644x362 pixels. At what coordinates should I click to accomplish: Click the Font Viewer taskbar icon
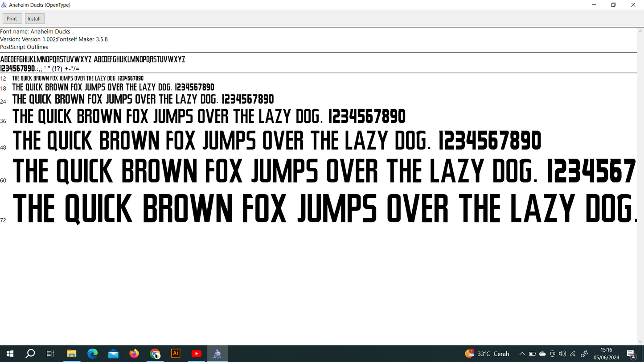point(217,354)
